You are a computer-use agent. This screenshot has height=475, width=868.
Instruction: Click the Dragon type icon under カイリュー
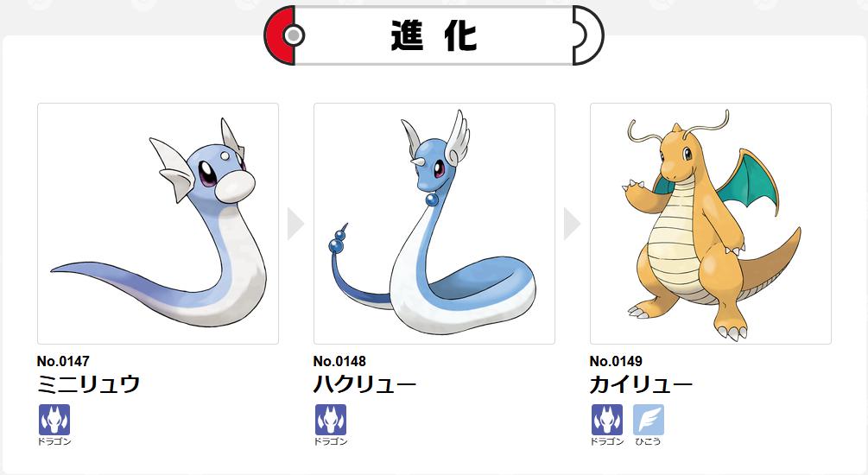click(606, 420)
